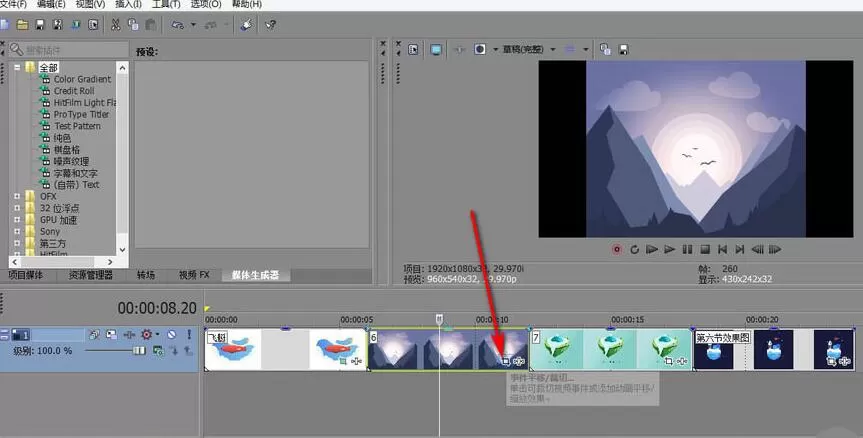This screenshot has height=438, width=863.
Task: Click Event Pan/Crop icon on clip 7
Action: (668, 361)
